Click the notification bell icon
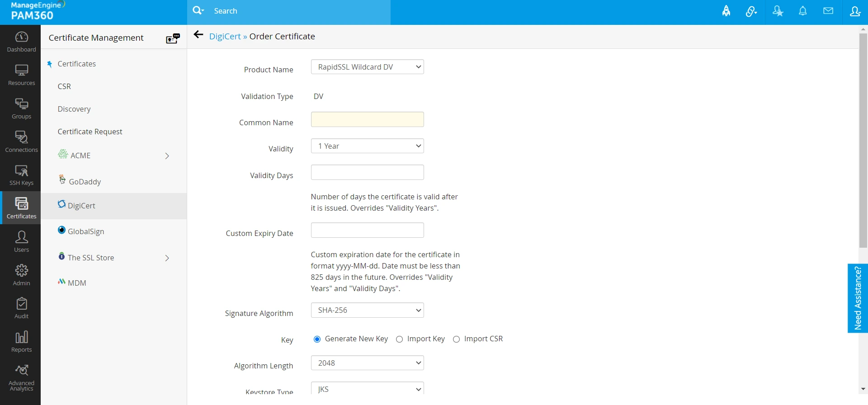Screen dimensions: 868x405 tap(803, 11)
